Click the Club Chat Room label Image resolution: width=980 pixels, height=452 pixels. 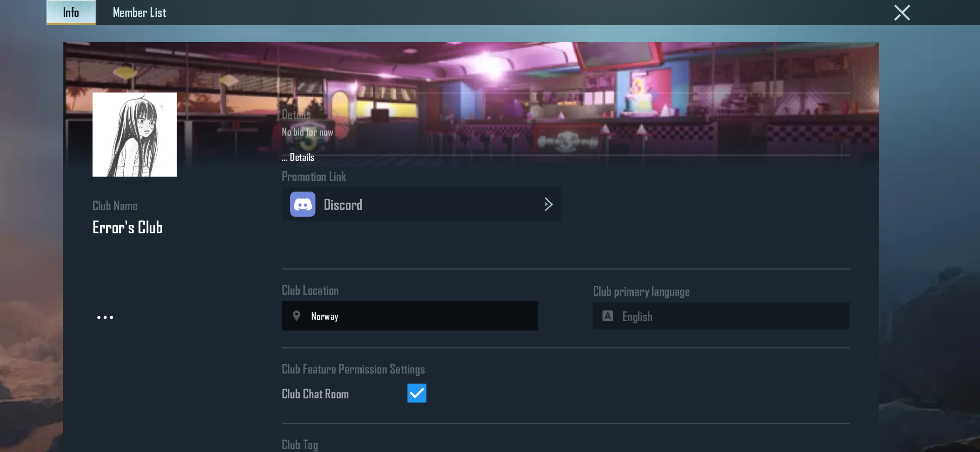pos(315,394)
